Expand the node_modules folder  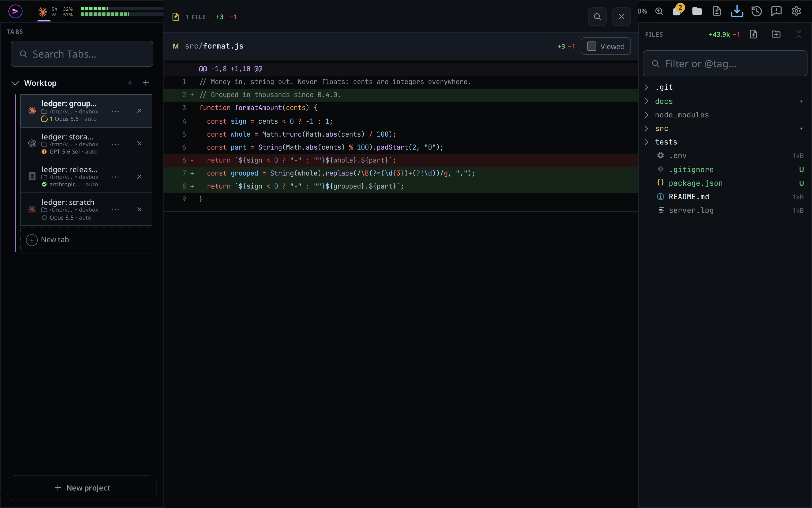646,115
